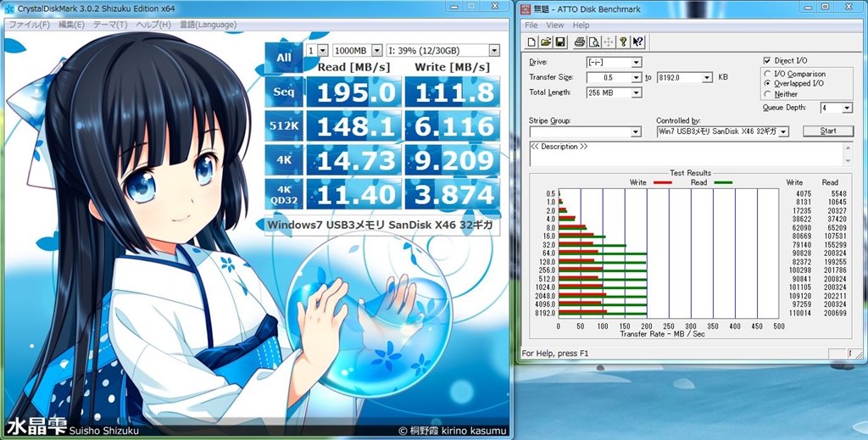Open the ヘルプ(H) menu in CrystalDiskMark

pos(153,25)
